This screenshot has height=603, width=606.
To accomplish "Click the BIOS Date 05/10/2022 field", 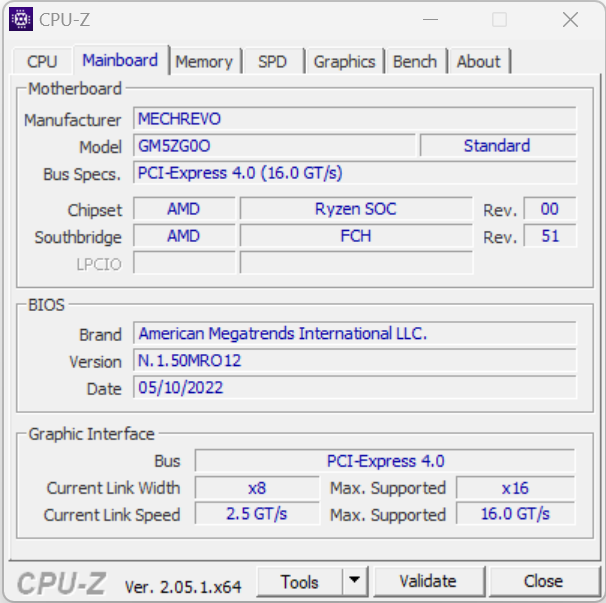I will click(354, 387).
